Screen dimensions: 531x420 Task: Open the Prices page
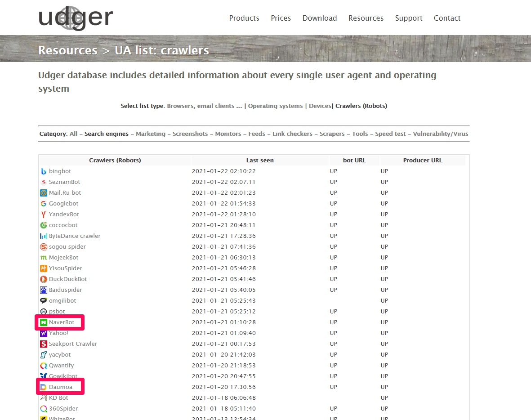click(281, 18)
